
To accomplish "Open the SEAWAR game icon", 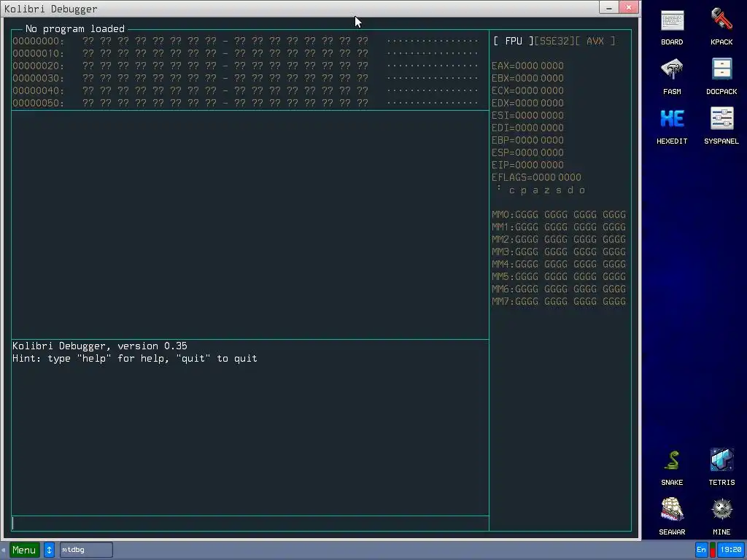I will pyautogui.click(x=672, y=517).
